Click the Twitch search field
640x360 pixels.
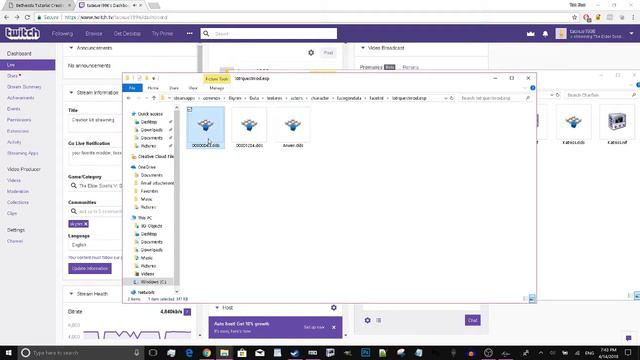pyautogui.click(x=269, y=33)
